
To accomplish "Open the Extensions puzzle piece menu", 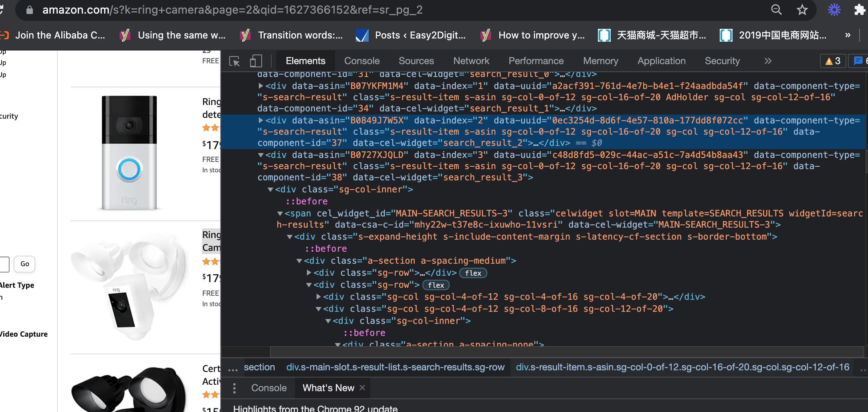I will point(860,10).
